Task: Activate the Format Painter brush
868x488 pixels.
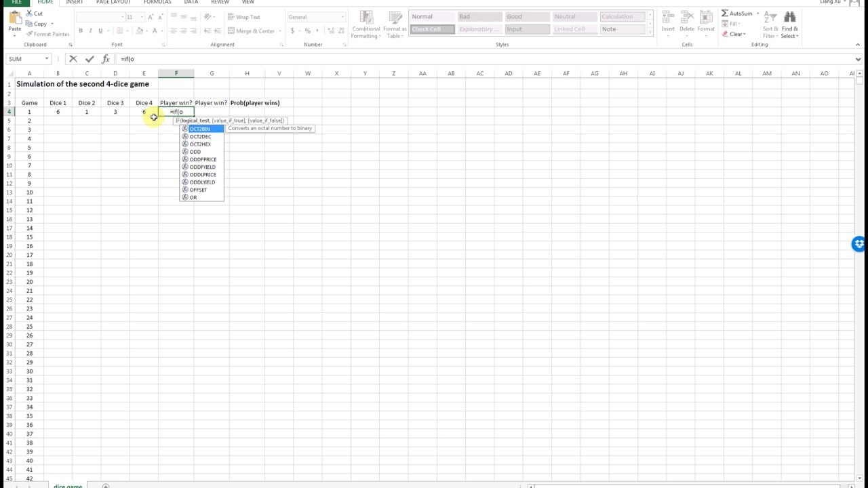Action: pos(29,34)
